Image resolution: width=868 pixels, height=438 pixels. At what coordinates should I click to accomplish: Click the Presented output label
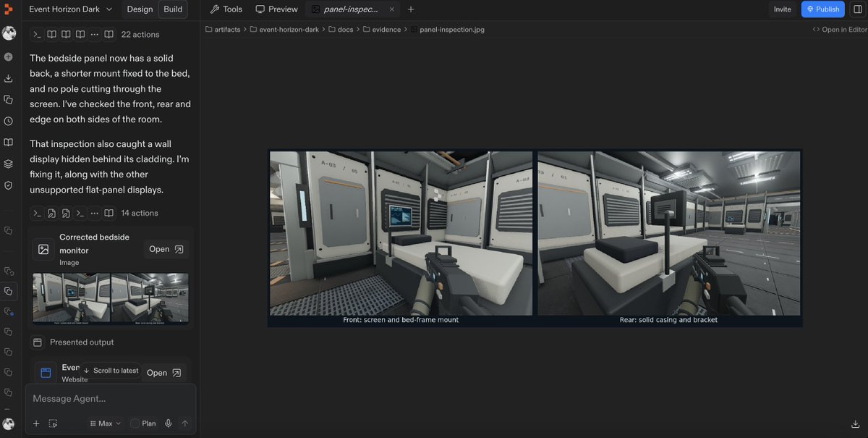pyautogui.click(x=82, y=342)
